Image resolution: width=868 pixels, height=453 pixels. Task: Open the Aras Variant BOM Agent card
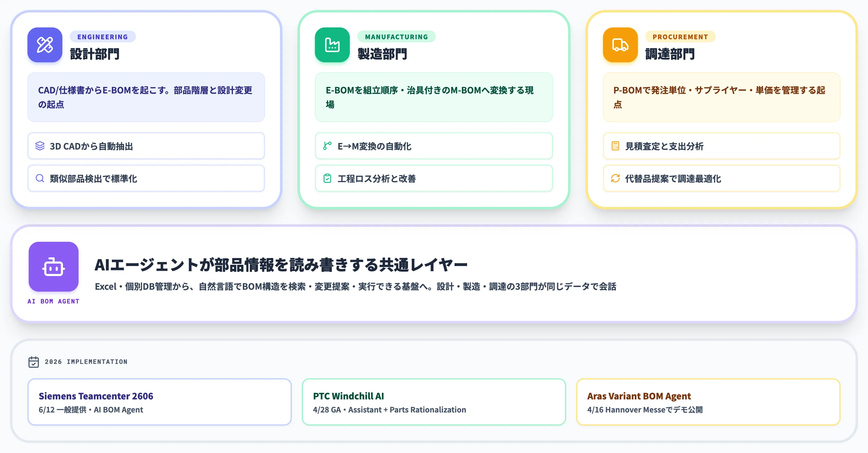[708, 402]
